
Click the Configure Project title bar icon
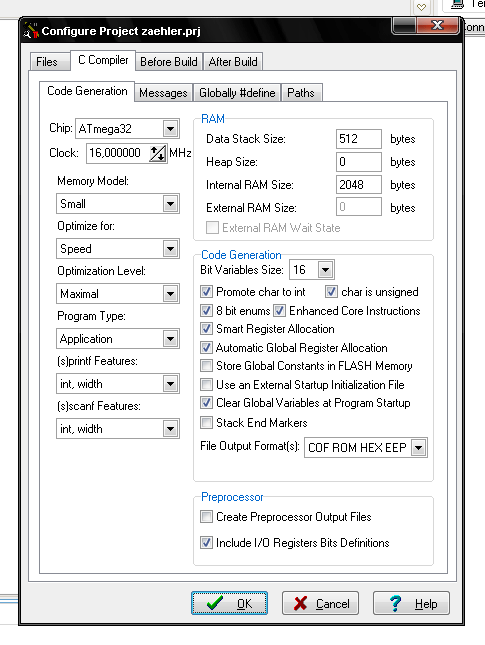point(30,31)
